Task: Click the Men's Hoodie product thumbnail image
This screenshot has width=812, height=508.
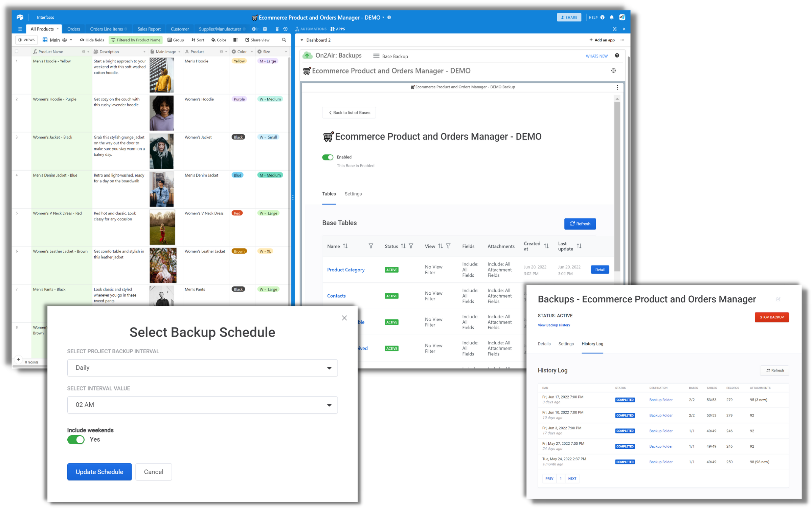Action: point(162,75)
